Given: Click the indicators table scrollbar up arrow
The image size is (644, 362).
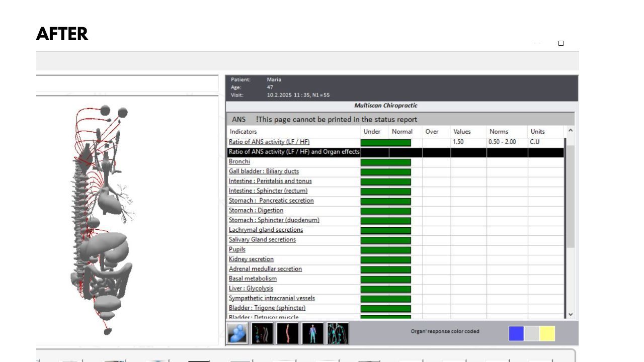Looking at the screenshot, I should tap(571, 131).
